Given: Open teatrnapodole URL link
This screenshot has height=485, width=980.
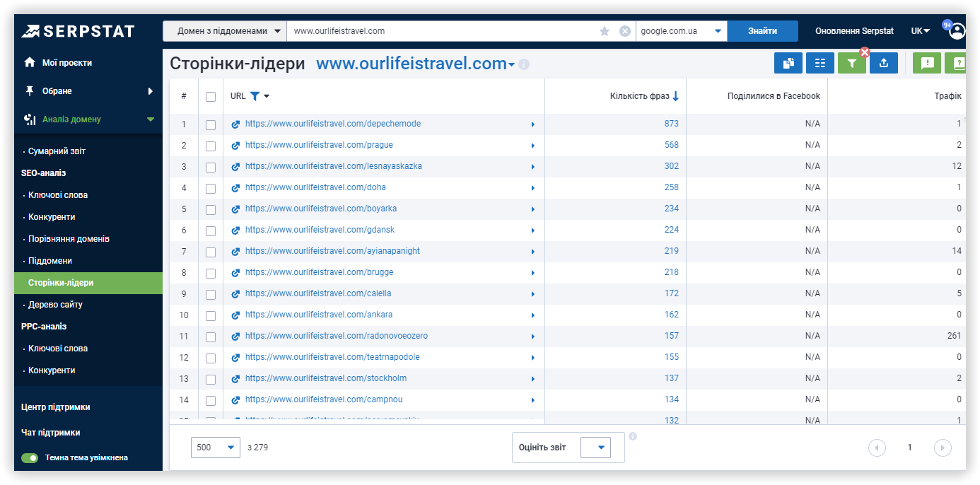Looking at the screenshot, I should 332,357.
